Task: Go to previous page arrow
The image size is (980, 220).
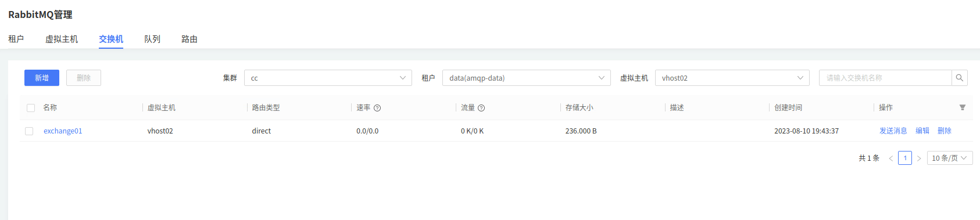Action: (x=890, y=158)
